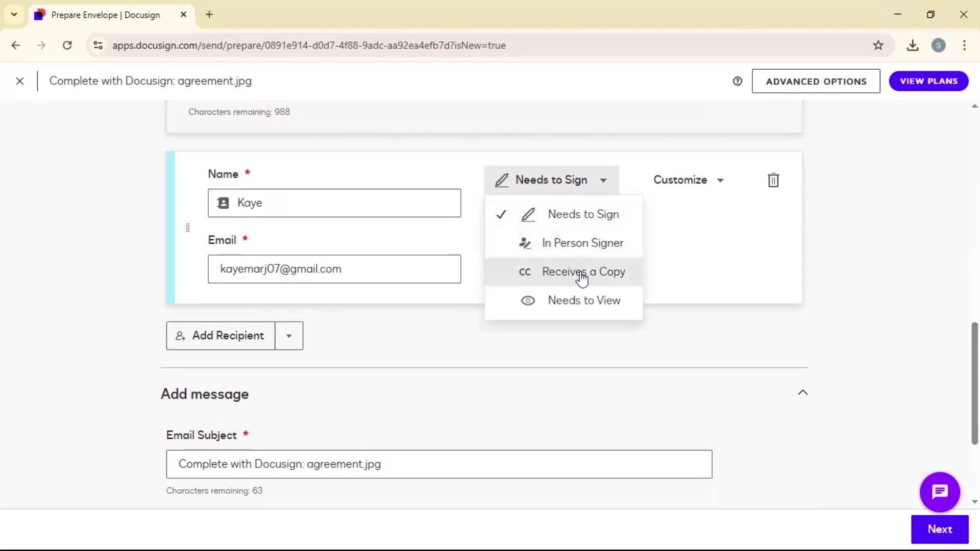The height and width of the screenshot is (551, 980).
Task: Go back to previous page
Action: pos(16,45)
